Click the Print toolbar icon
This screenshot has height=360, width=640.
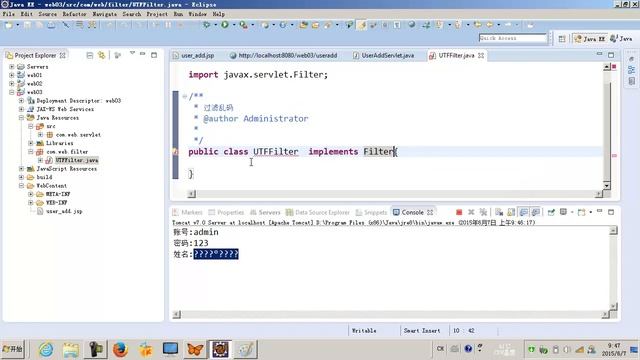[x=51, y=25]
